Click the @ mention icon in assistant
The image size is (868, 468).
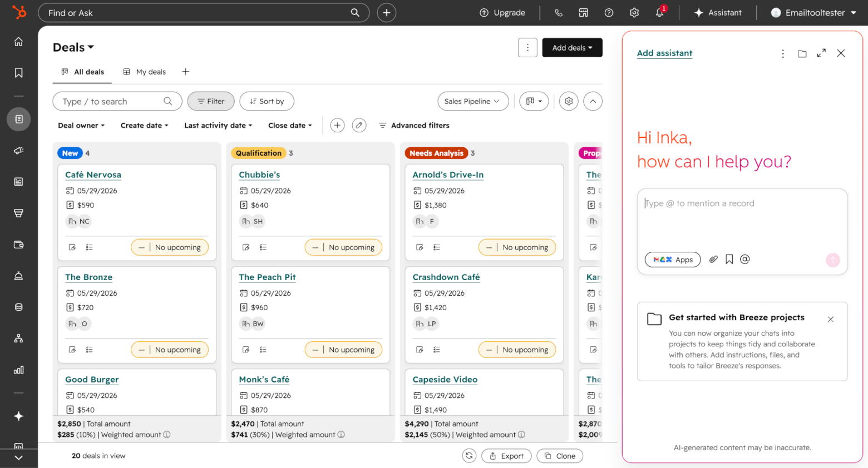point(745,259)
